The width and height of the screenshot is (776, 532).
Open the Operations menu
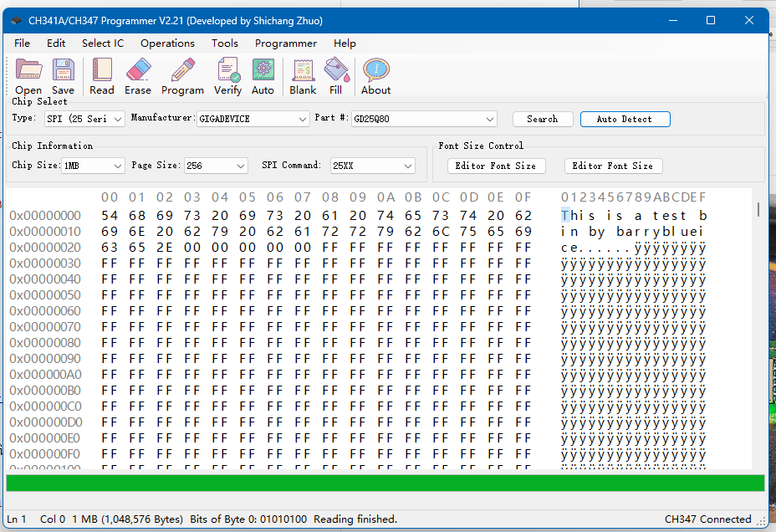(x=168, y=43)
